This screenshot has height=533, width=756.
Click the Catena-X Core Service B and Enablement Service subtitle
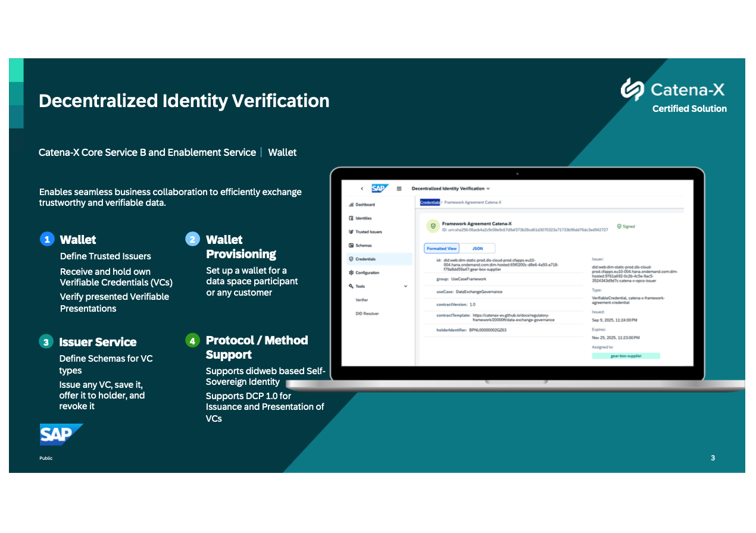point(147,152)
